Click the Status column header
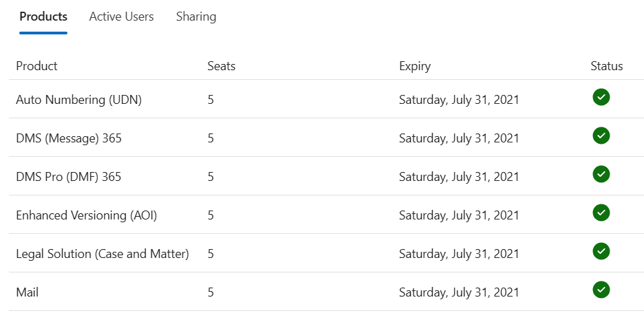 [x=607, y=66]
